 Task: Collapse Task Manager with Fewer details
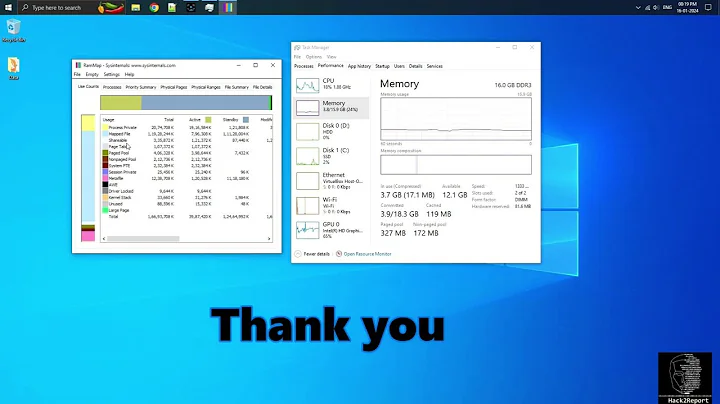pos(312,254)
